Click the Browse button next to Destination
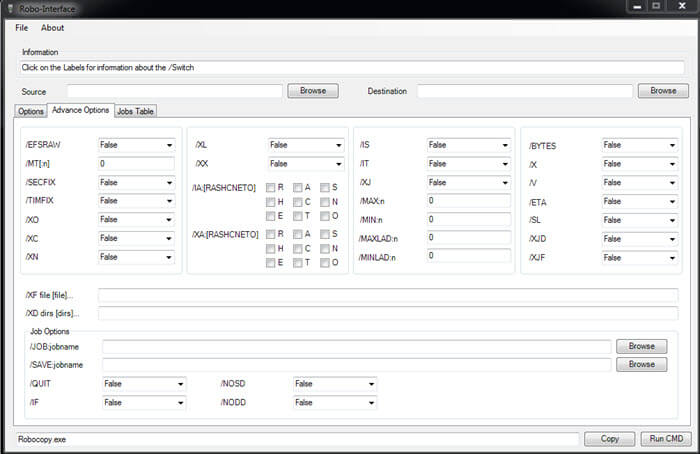 tap(663, 91)
